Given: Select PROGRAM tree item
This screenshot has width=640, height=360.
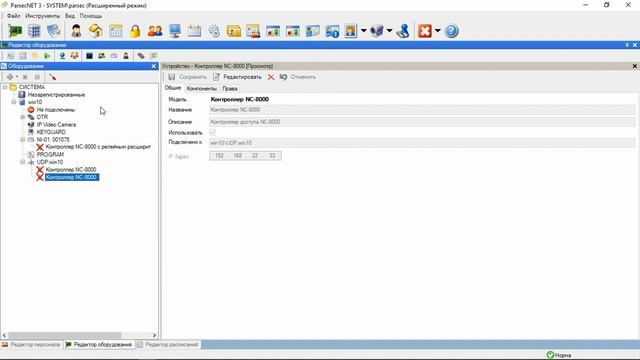Looking at the screenshot, I should (x=50, y=155).
